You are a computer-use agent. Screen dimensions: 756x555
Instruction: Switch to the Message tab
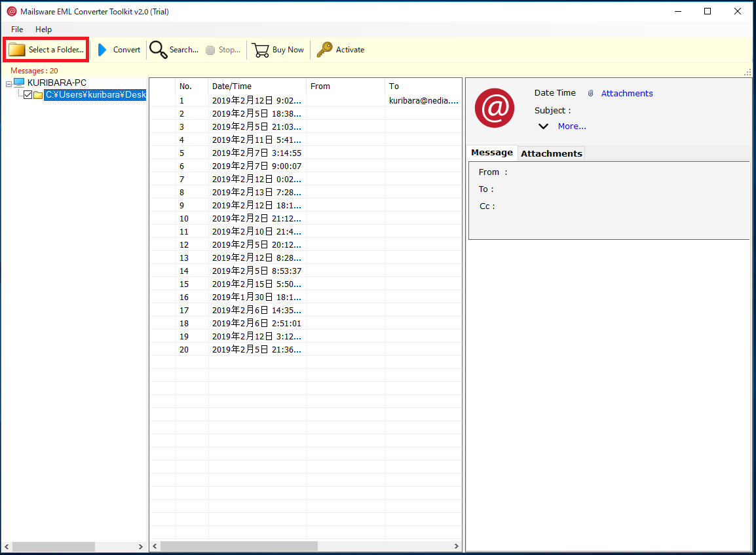(492, 153)
